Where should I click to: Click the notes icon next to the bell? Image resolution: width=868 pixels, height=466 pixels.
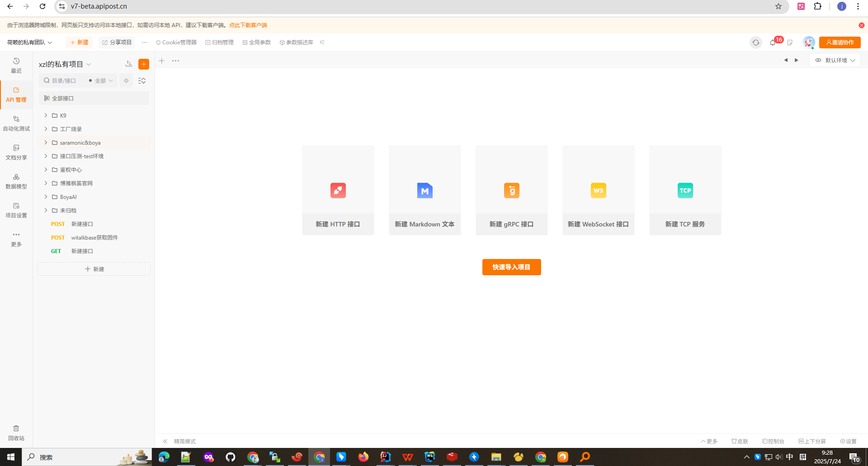[790, 42]
